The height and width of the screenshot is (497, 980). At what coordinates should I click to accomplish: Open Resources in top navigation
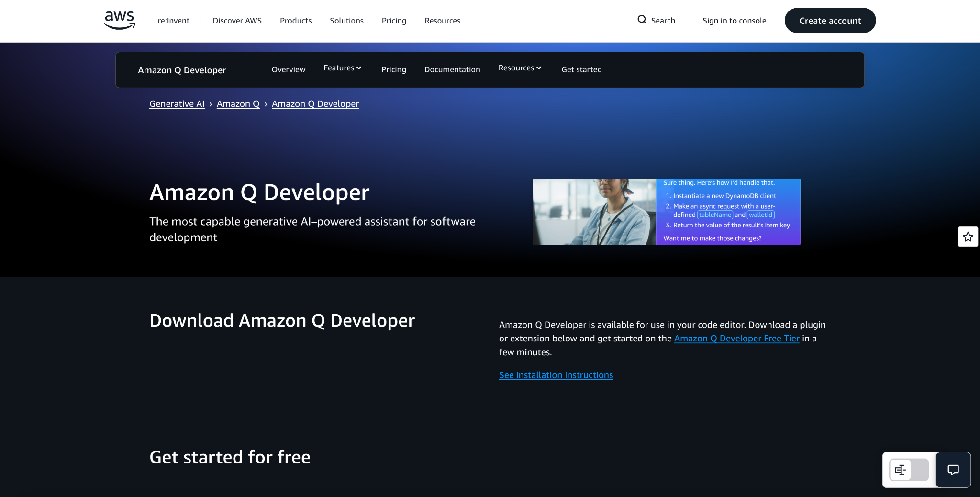pos(443,21)
